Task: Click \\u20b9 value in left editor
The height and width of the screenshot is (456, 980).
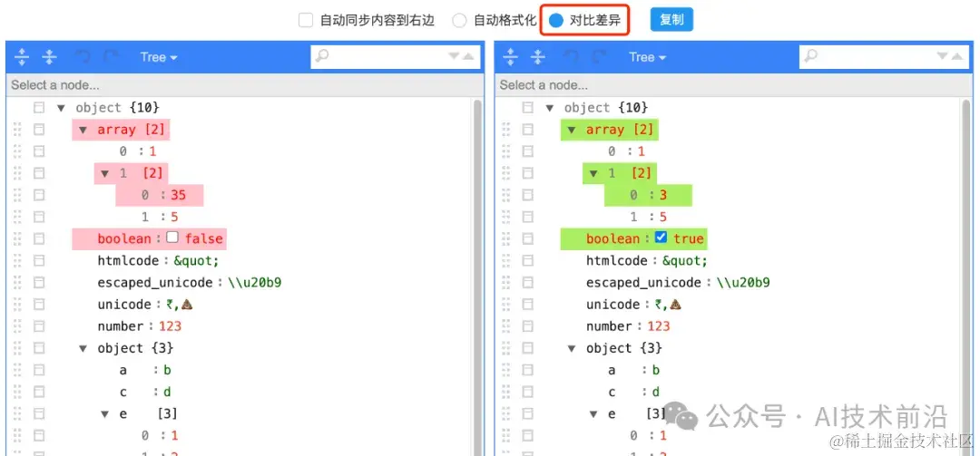Action: [254, 282]
